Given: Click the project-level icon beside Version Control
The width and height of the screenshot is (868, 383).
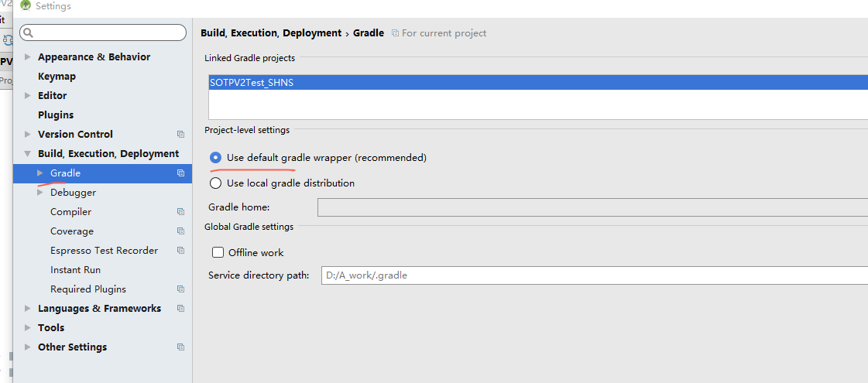Looking at the screenshot, I should pyautogui.click(x=180, y=135).
